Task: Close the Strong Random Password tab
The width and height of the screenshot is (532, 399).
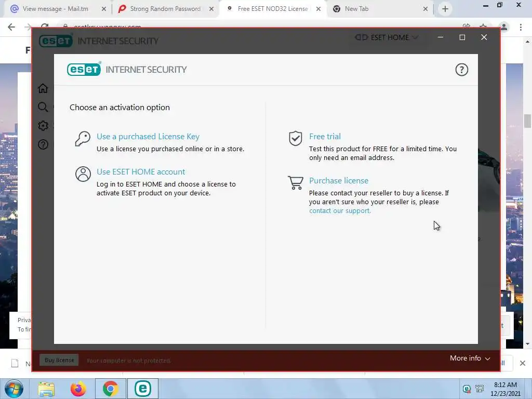Action: click(x=211, y=9)
